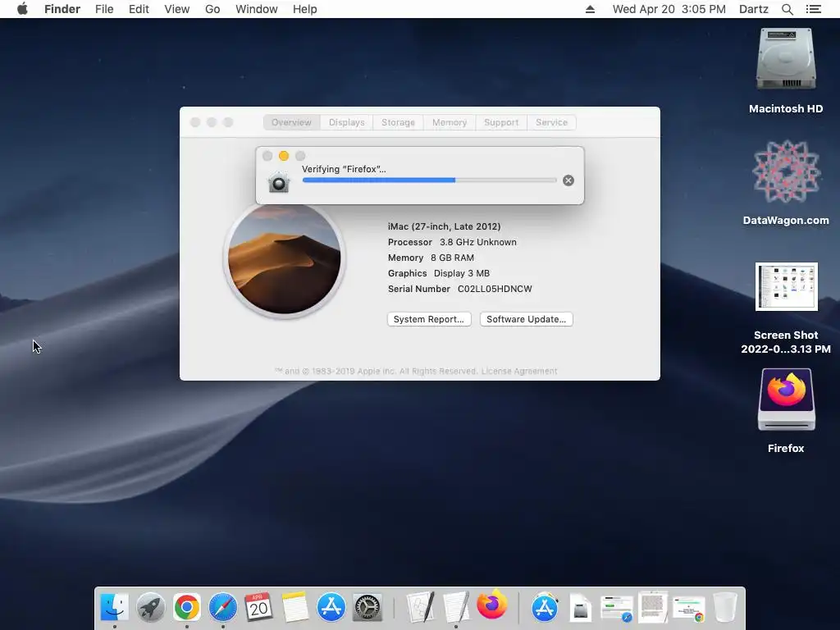Cancel the Firefox verification with the x button

coord(568,180)
